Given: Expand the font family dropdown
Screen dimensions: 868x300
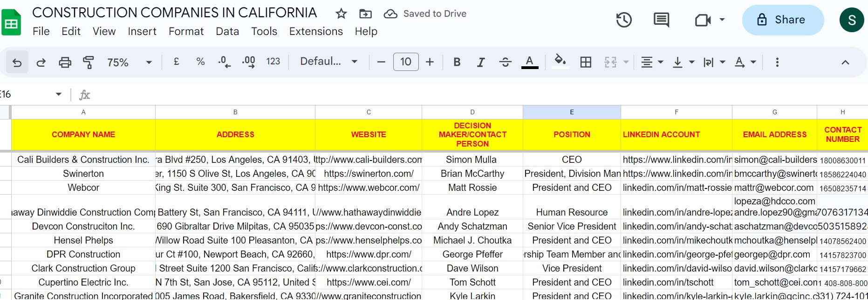Looking at the screenshot, I should point(328,62).
